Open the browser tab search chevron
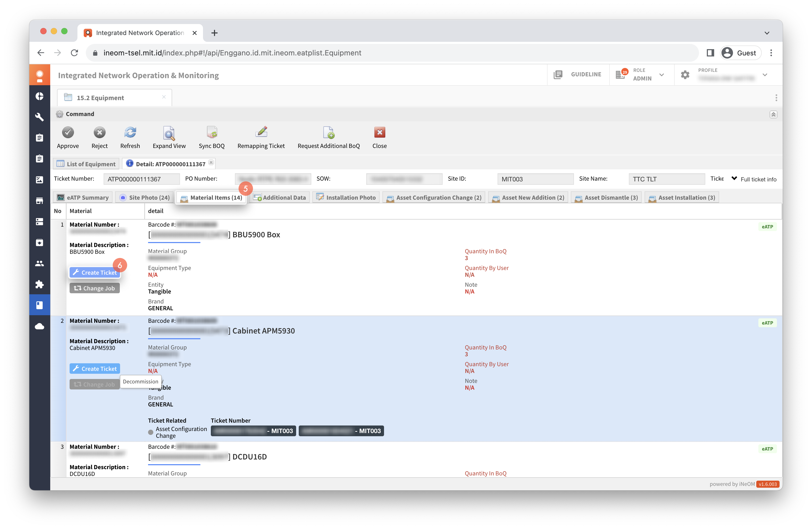The height and width of the screenshot is (529, 812). [767, 33]
